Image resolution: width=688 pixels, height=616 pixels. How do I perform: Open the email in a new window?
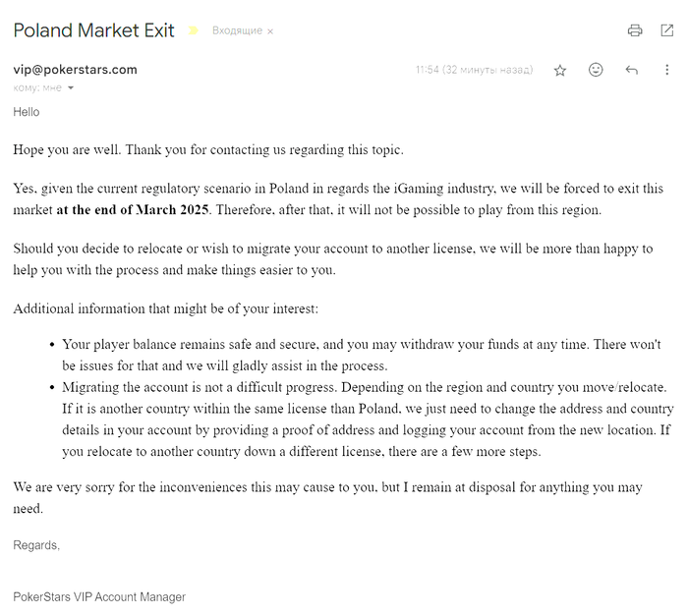coord(667,30)
